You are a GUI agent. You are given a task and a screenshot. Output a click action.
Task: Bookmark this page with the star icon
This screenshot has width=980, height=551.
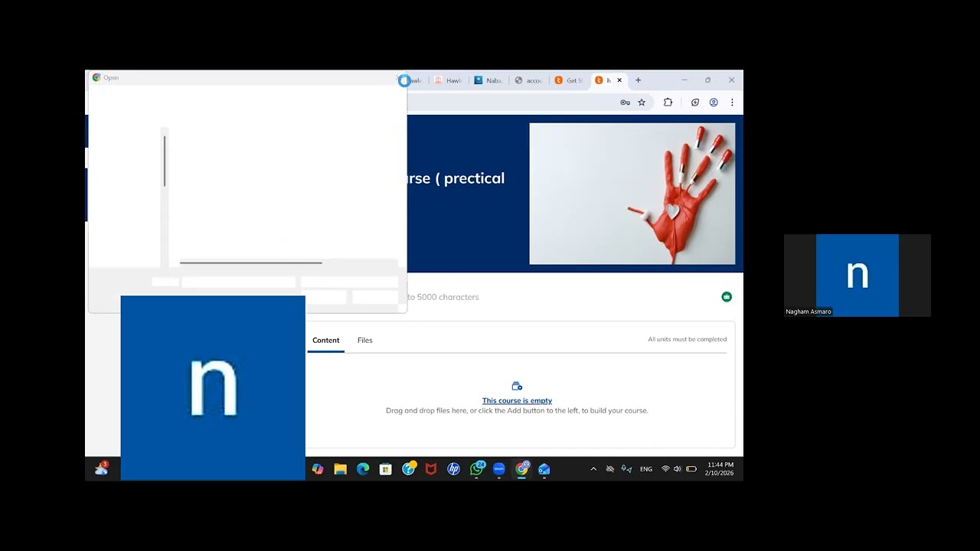click(x=642, y=103)
